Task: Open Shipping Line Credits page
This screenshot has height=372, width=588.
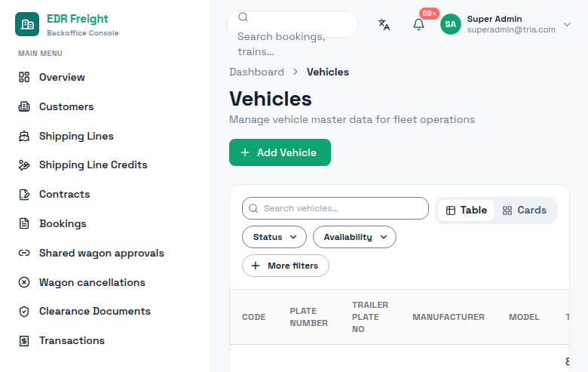Action: 93,164
